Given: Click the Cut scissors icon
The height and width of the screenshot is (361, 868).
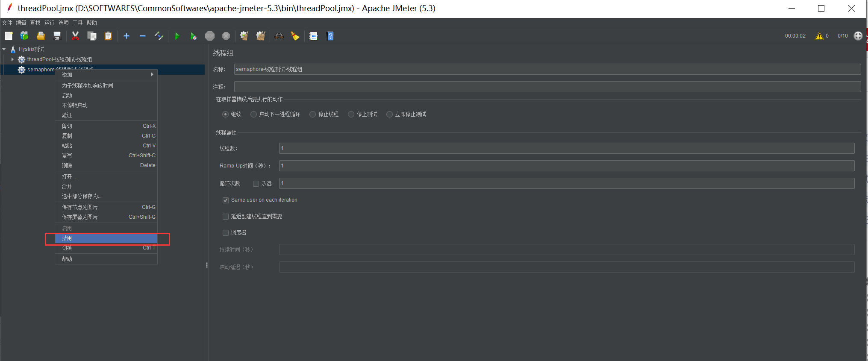Looking at the screenshot, I should point(76,36).
